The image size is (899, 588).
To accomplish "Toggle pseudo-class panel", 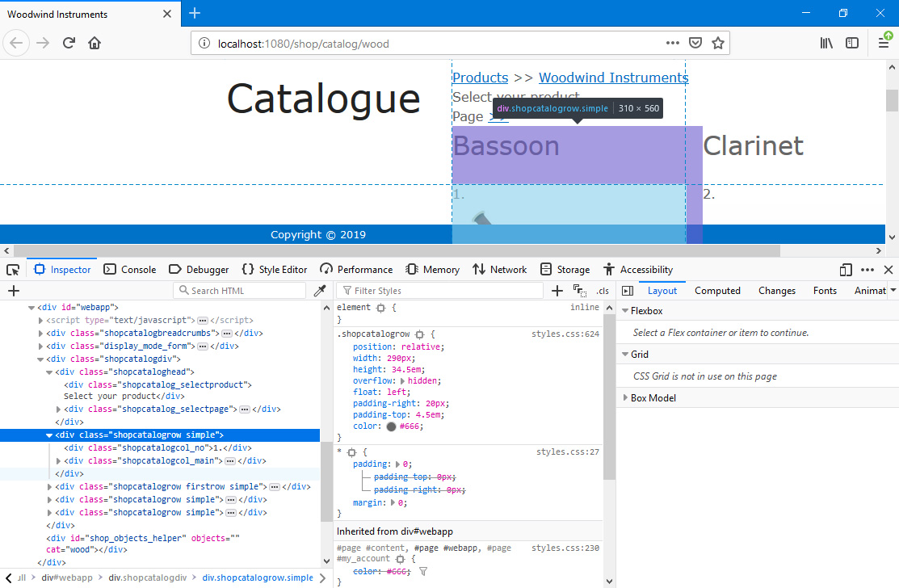I will (580, 291).
